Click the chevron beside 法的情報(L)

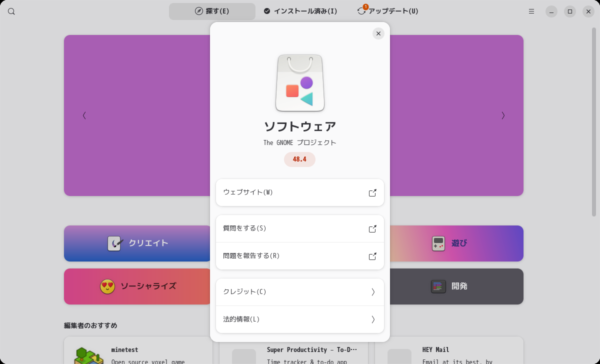tap(373, 319)
